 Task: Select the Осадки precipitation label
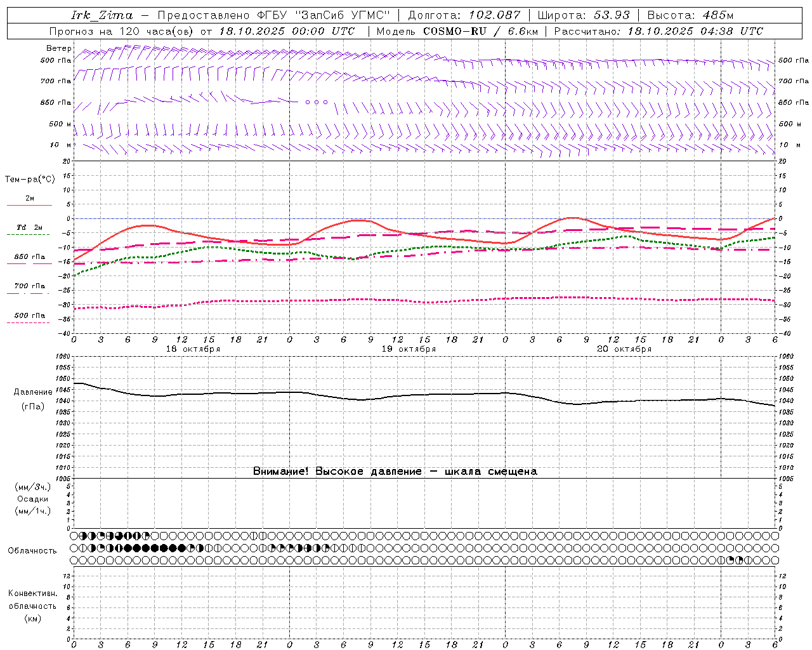[33, 499]
